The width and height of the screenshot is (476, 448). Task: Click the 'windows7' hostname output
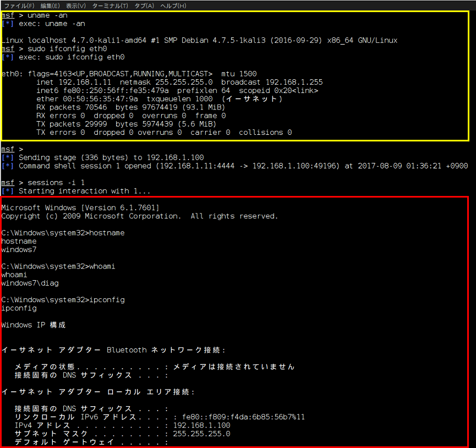tap(19, 250)
